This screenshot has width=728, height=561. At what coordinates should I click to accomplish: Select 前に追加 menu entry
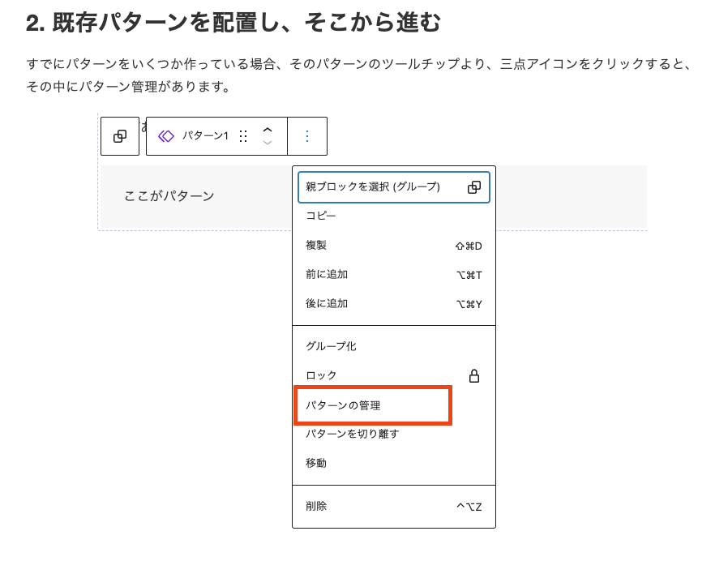pyautogui.click(x=394, y=275)
